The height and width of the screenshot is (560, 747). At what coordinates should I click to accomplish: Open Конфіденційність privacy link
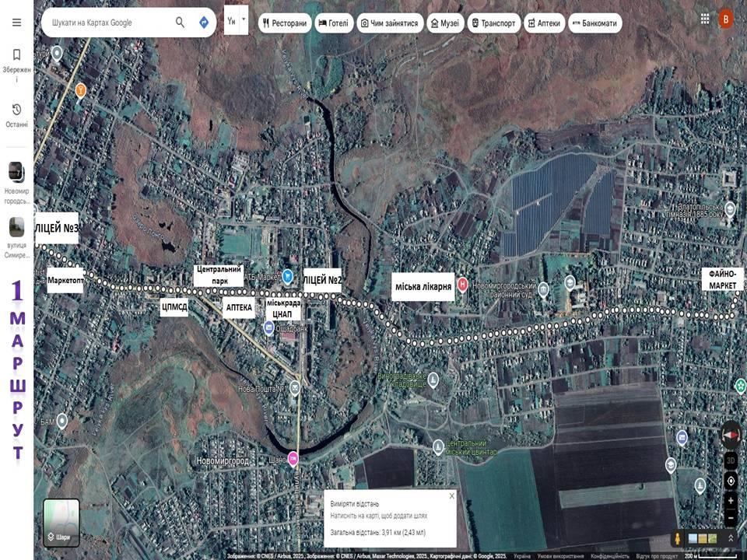click(610, 556)
